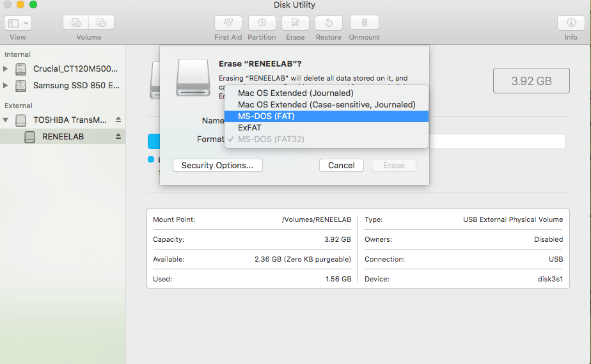Click the drive image in Erase dialog

click(193, 77)
